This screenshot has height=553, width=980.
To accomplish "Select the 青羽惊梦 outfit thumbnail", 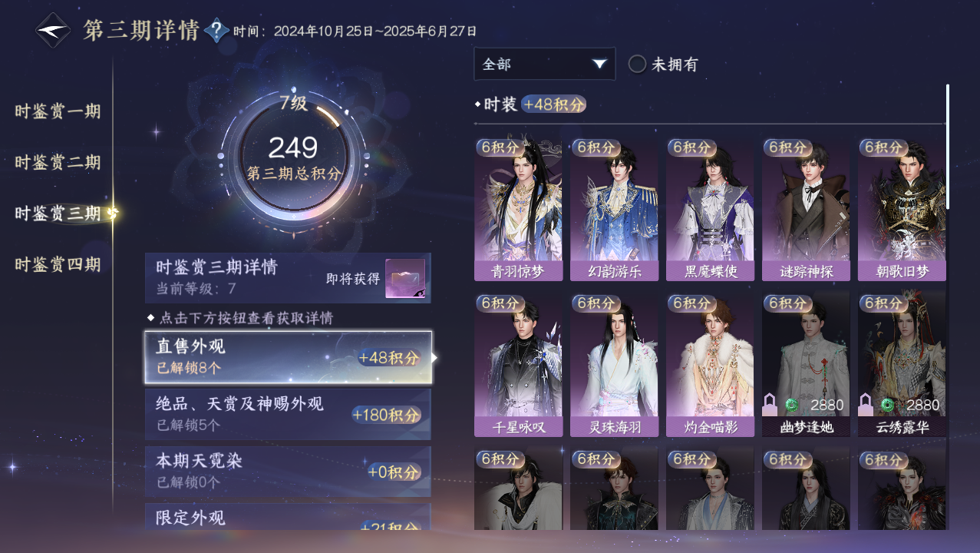I will pyautogui.click(x=518, y=210).
